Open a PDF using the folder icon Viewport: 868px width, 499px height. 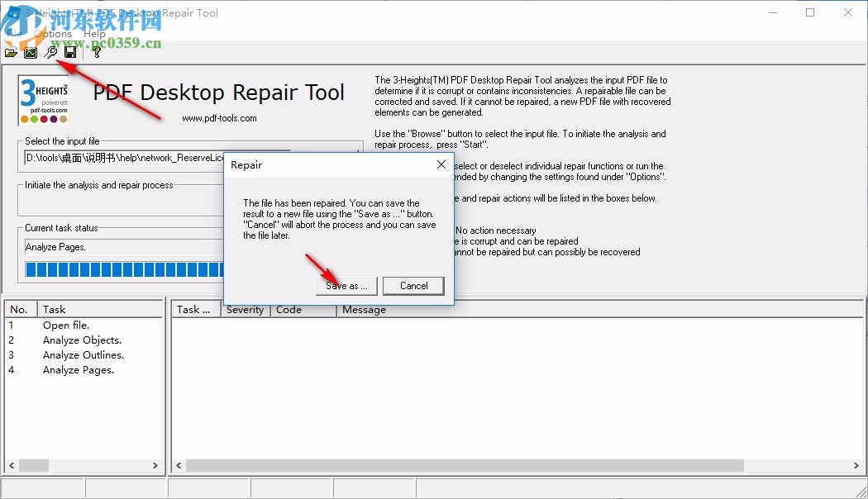11,51
